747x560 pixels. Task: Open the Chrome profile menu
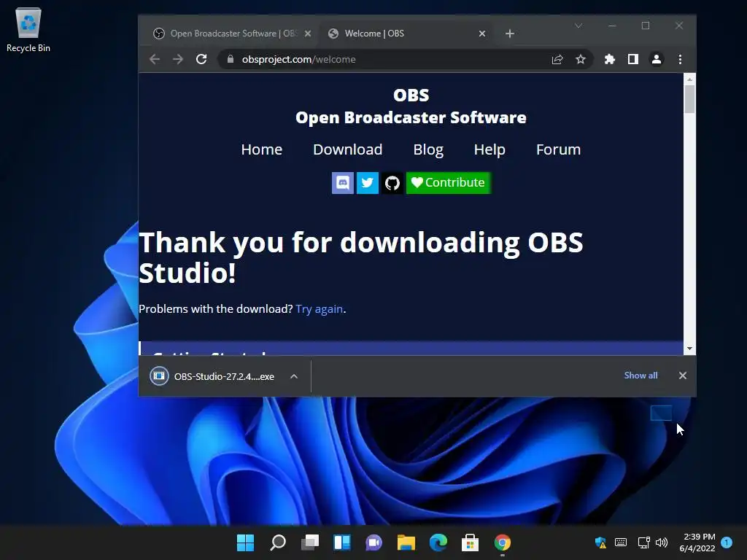656,59
